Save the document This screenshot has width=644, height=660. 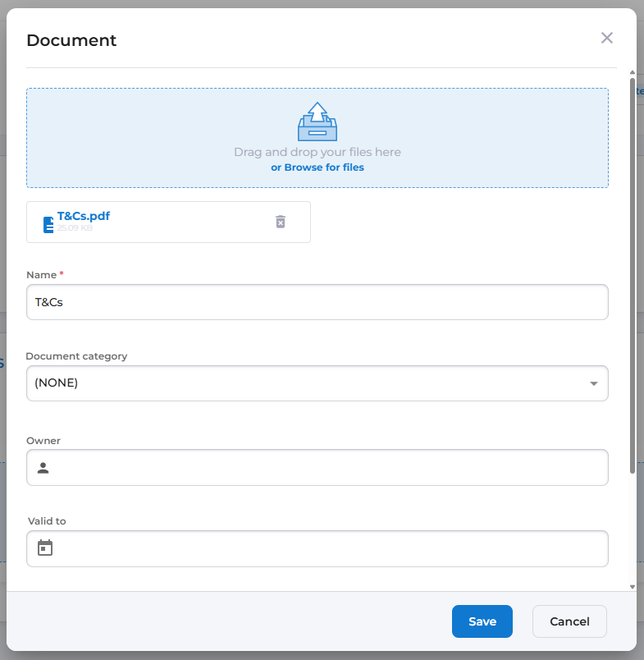(x=482, y=621)
